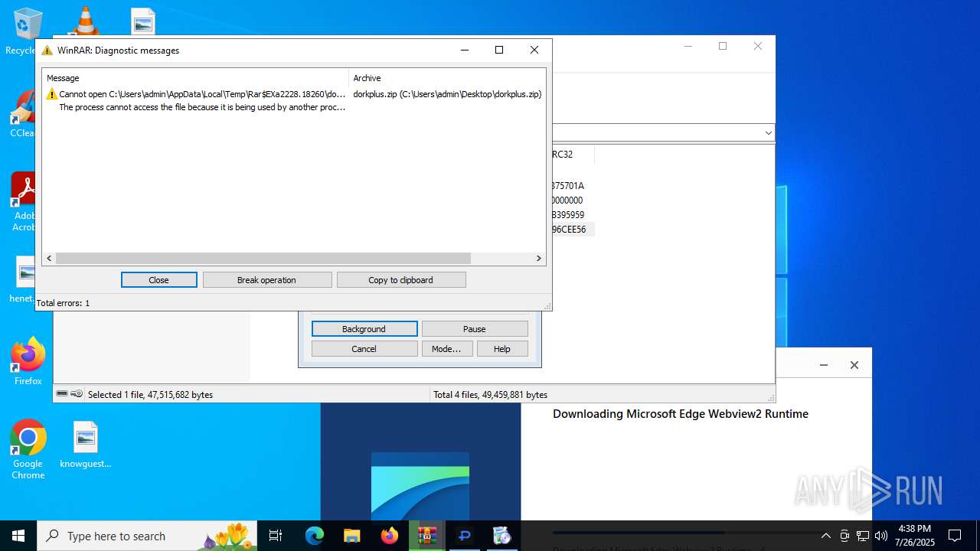Open File Explorer from the taskbar
This screenshot has width=980, height=551.
[352, 536]
